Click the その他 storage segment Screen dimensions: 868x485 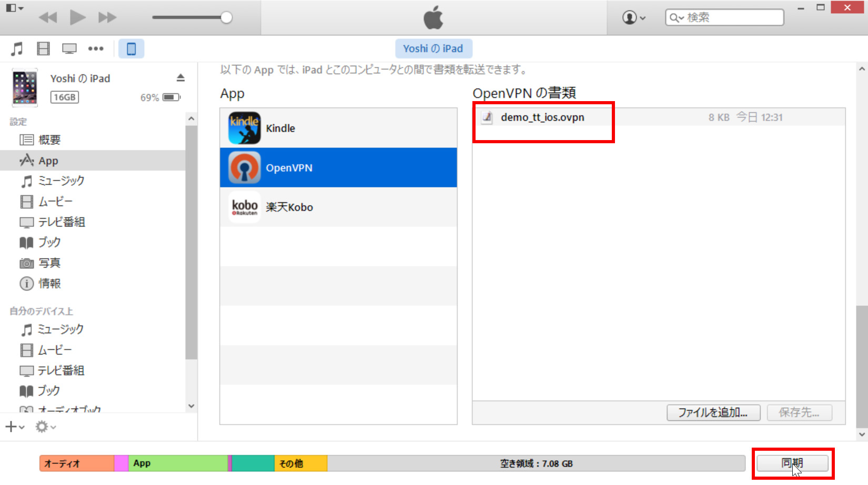(x=301, y=463)
